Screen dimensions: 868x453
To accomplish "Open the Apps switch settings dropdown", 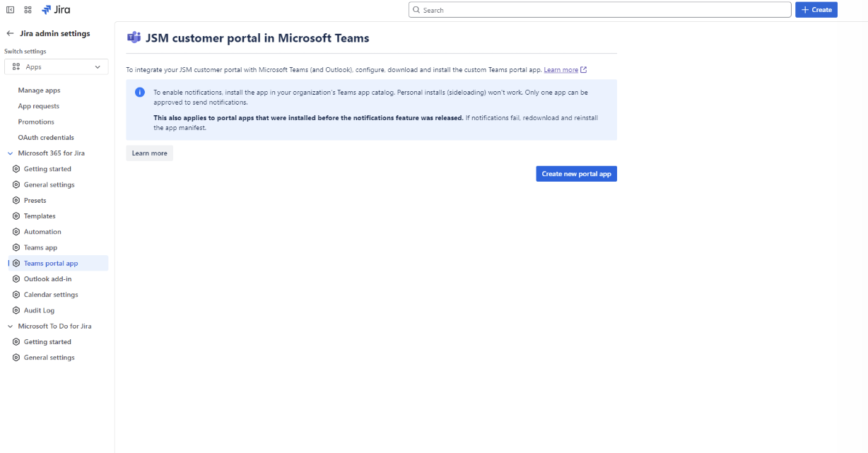I will coord(57,67).
